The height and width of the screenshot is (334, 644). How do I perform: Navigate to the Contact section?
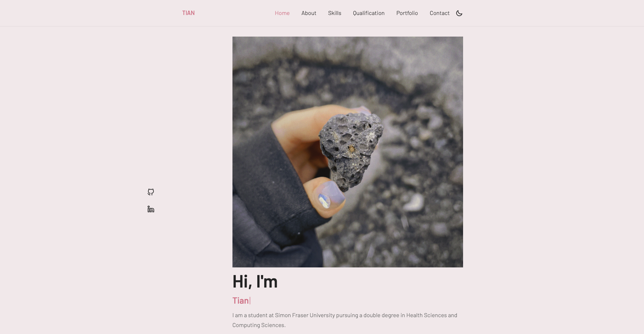[x=440, y=13]
